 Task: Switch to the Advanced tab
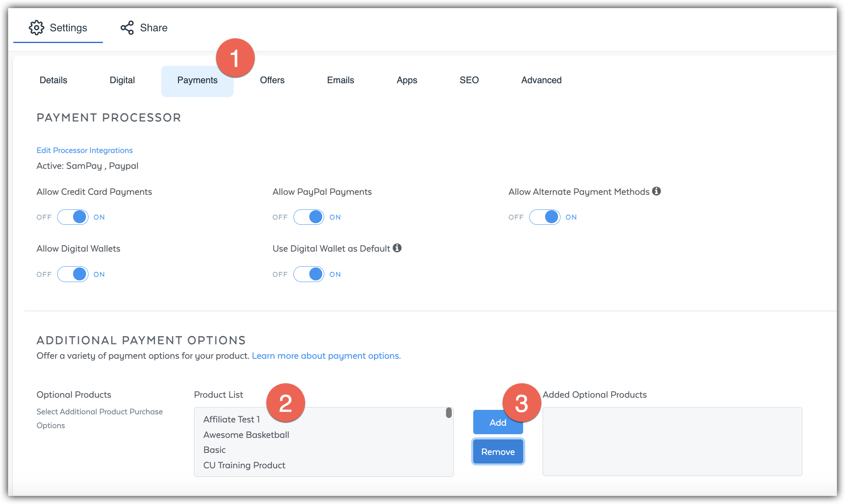coord(541,80)
